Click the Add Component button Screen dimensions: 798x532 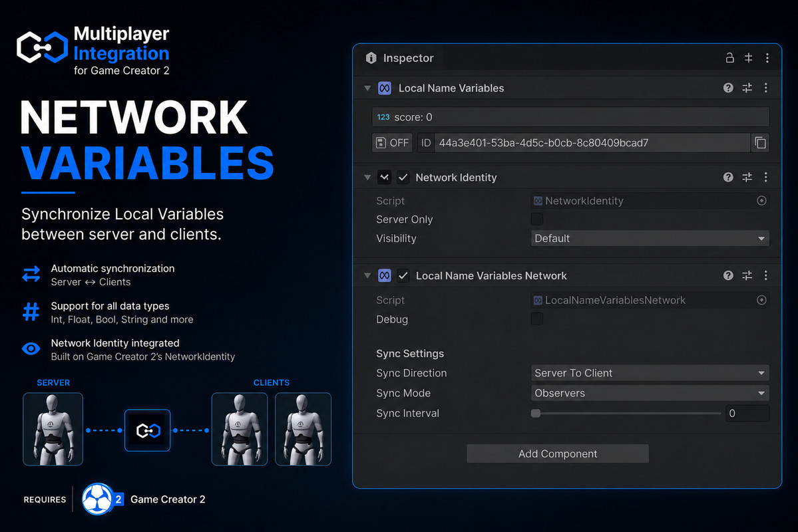point(558,454)
